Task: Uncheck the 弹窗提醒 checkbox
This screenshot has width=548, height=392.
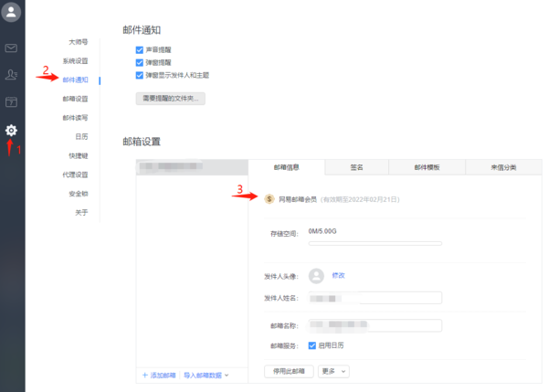Action: [x=140, y=62]
